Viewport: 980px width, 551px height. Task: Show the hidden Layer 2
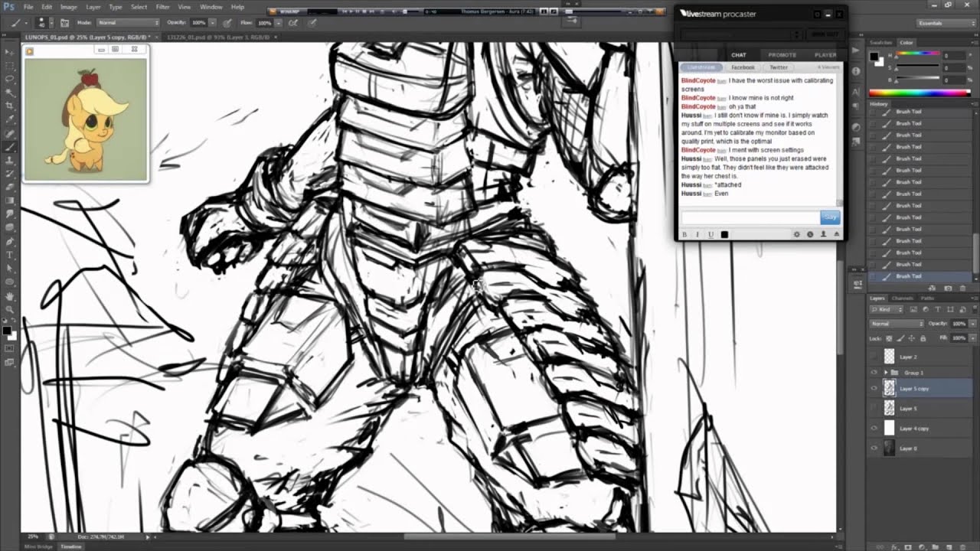pos(874,357)
